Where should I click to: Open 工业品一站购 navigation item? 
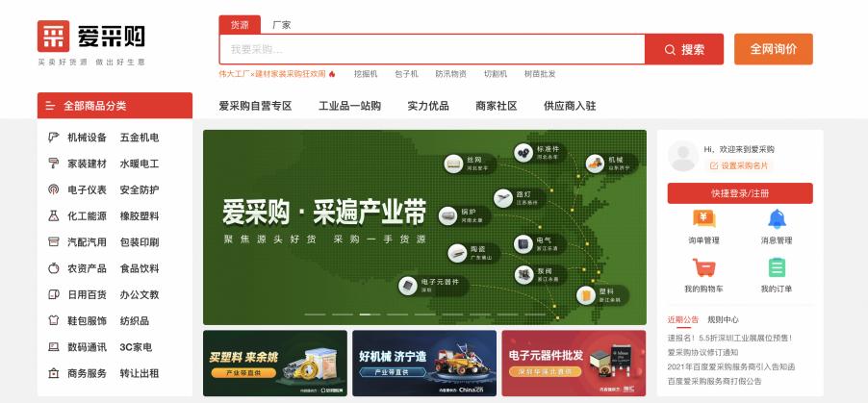pos(349,106)
